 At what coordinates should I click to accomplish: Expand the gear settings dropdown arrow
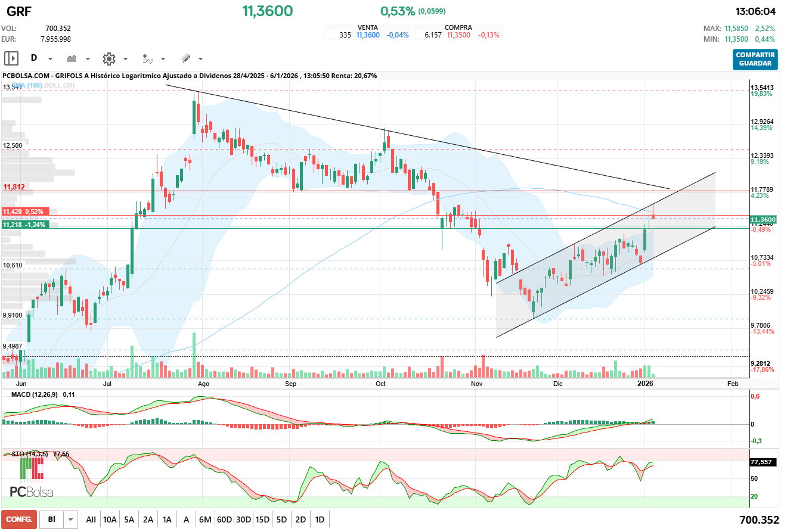click(x=125, y=59)
